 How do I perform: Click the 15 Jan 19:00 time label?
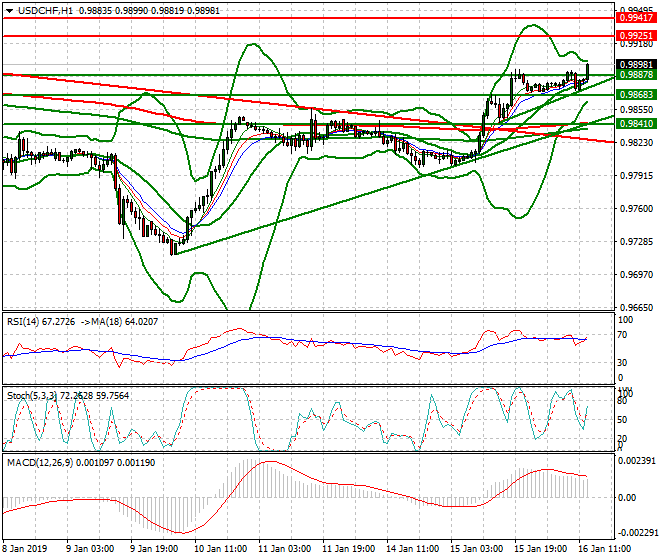pyautogui.click(x=540, y=549)
